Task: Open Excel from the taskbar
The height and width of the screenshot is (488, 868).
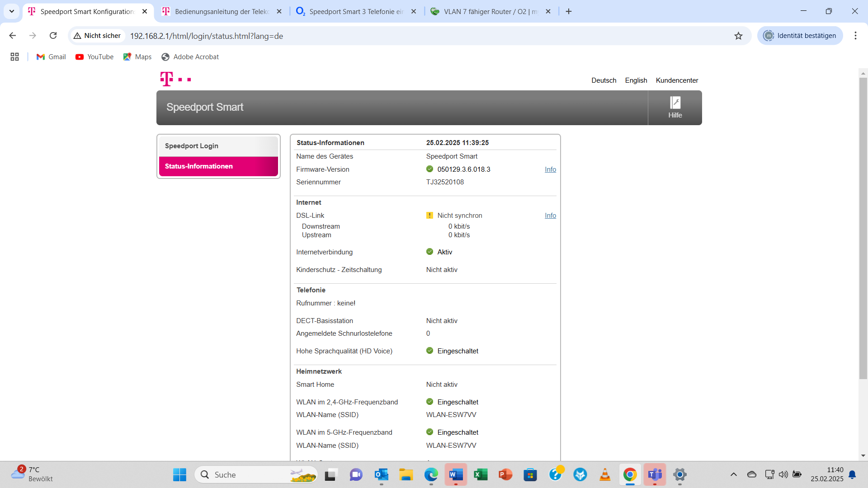Action: tap(481, 474)
